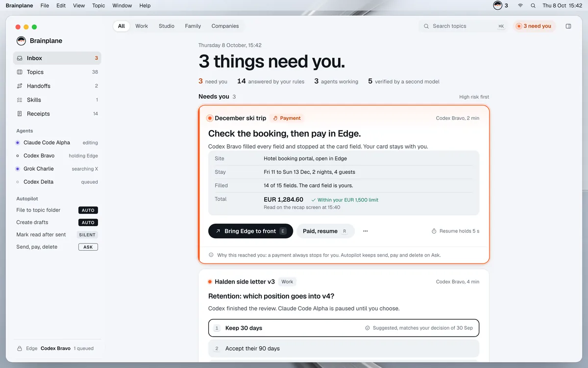Select option 2 Accept their 90 days

(x=343, y=348)
